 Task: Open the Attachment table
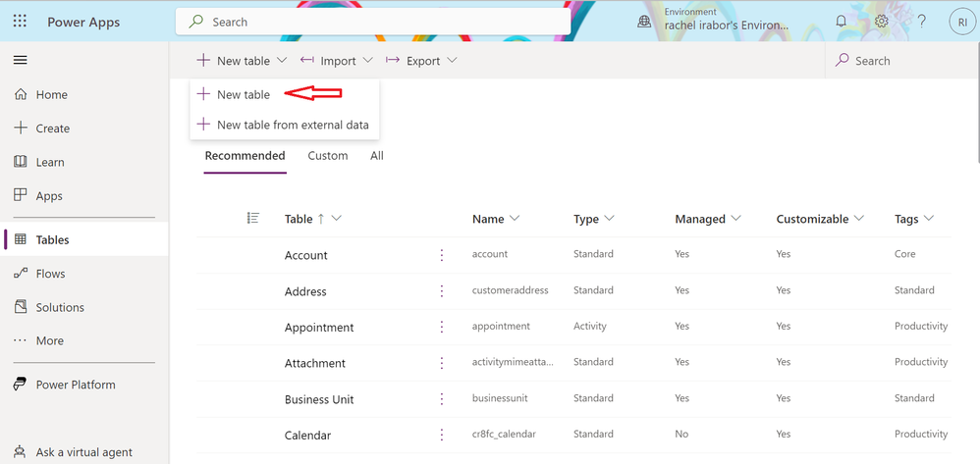(x=314, y=363)
